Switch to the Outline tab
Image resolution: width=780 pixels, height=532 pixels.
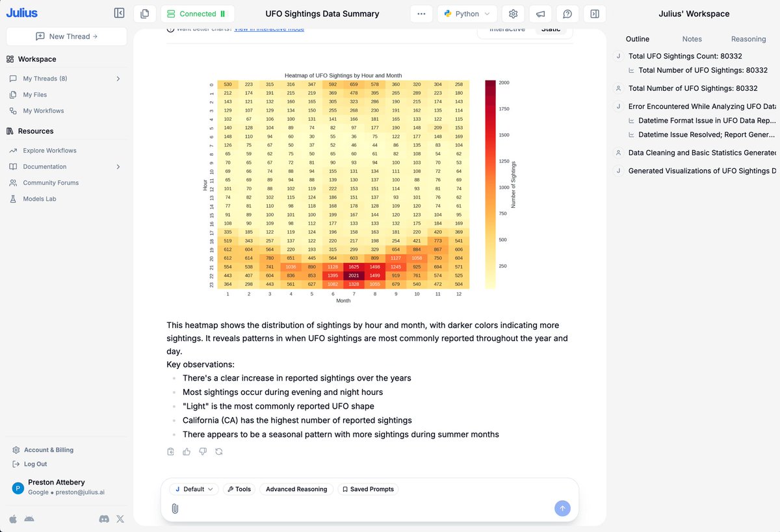tap(638, 39)
